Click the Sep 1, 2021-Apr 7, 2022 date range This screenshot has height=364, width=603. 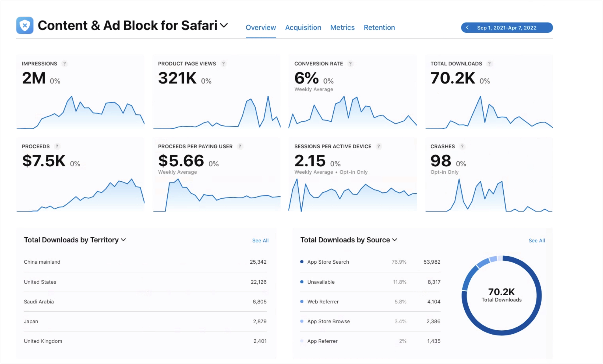[x=507, y=28]
